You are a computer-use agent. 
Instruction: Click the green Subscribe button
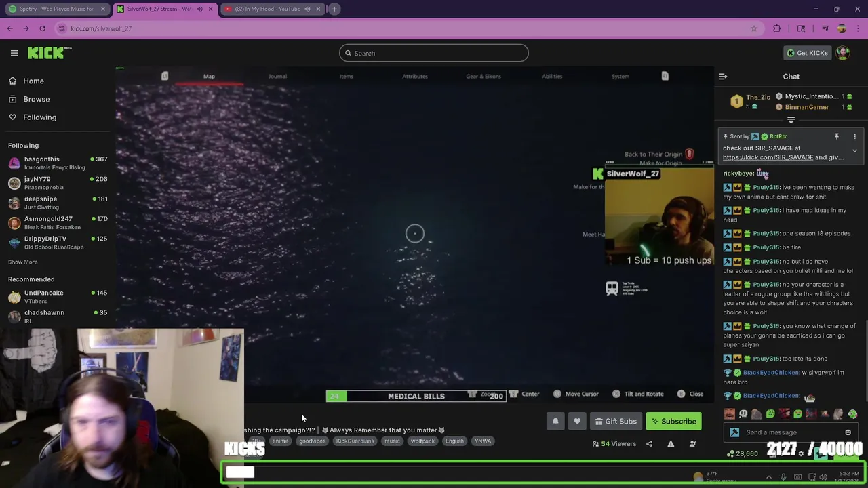tap(674, 421)
